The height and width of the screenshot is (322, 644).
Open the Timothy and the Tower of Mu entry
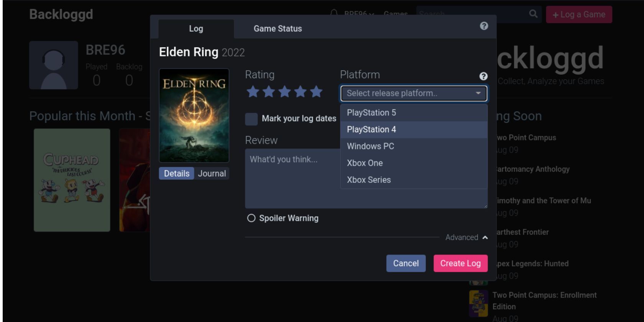(x=543, y=201)
